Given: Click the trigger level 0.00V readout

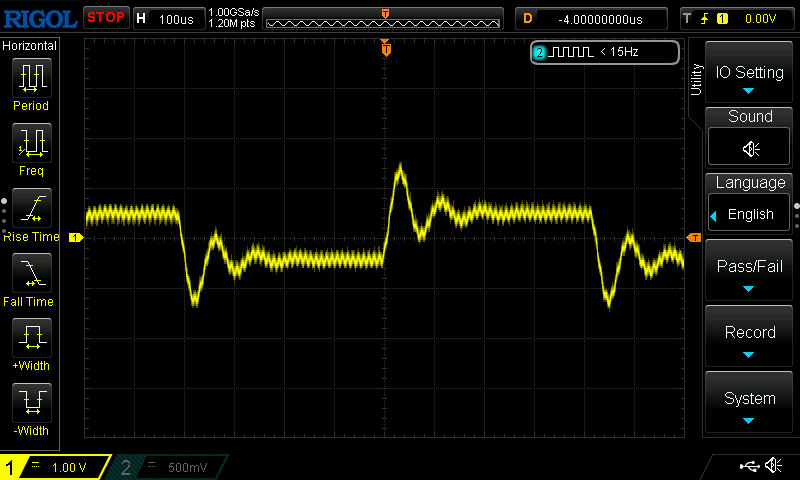Looking at the screenshot, I should point(760,19).
